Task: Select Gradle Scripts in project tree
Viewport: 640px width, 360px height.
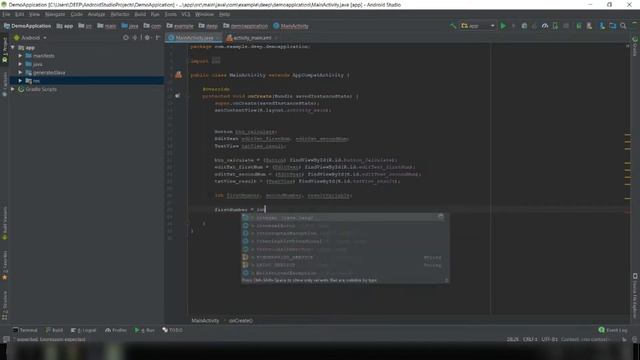Action: point(41,89)
